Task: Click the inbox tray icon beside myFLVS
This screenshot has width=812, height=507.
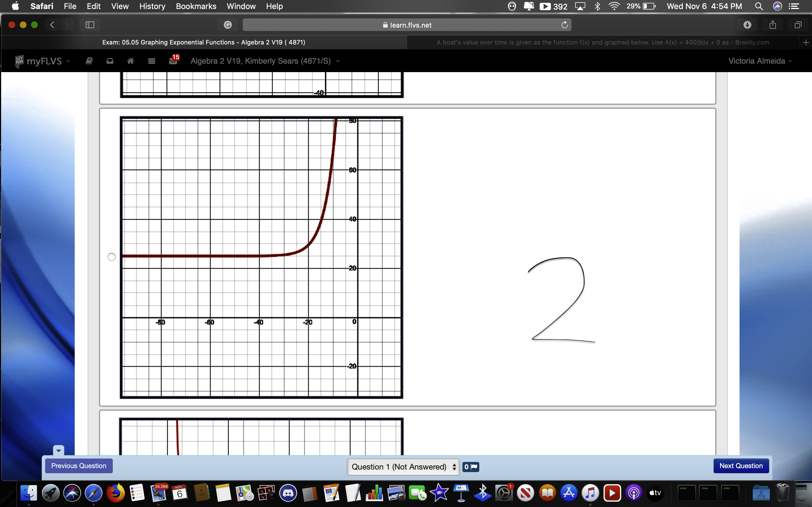Action: coord(110,61)
